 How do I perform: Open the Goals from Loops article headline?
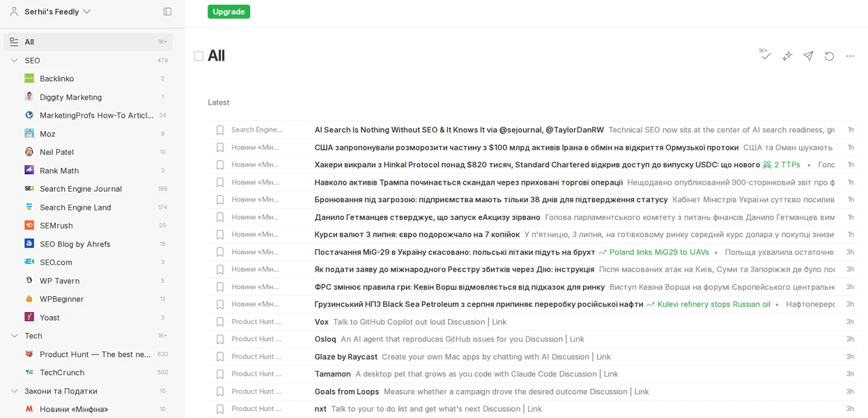tap(347, 392)
